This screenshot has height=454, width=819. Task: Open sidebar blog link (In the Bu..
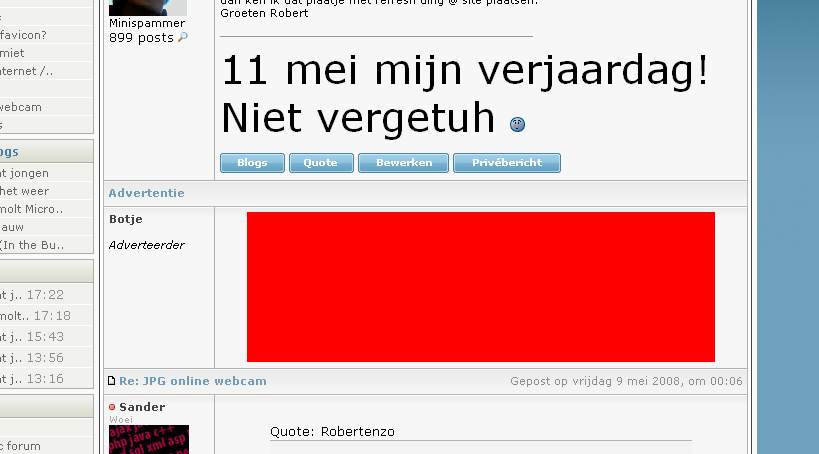coord(32,245)
